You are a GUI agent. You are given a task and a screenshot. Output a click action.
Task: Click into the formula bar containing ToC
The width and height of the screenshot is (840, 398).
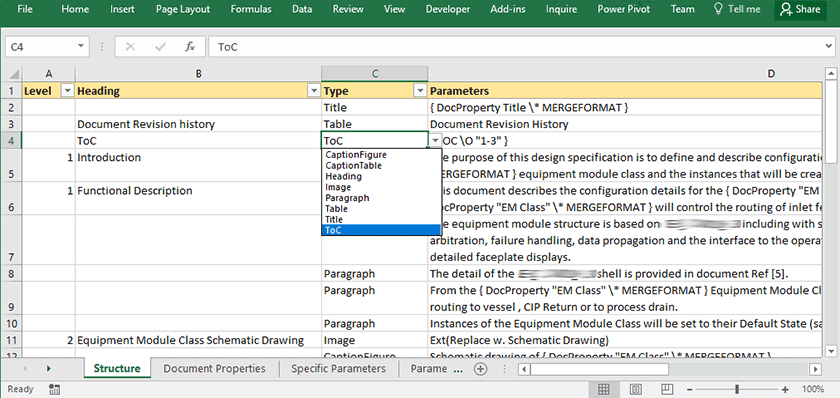click(x=514, y=47)
